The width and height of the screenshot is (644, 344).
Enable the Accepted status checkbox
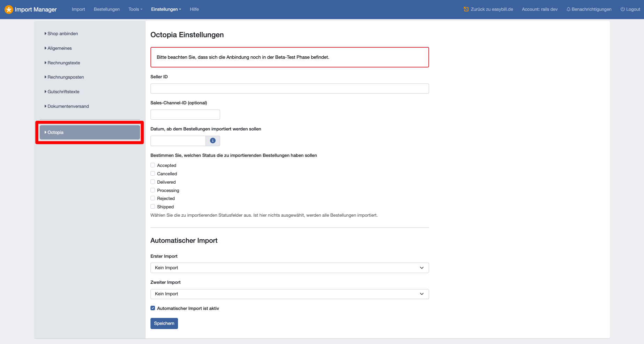tap(153, 165)
